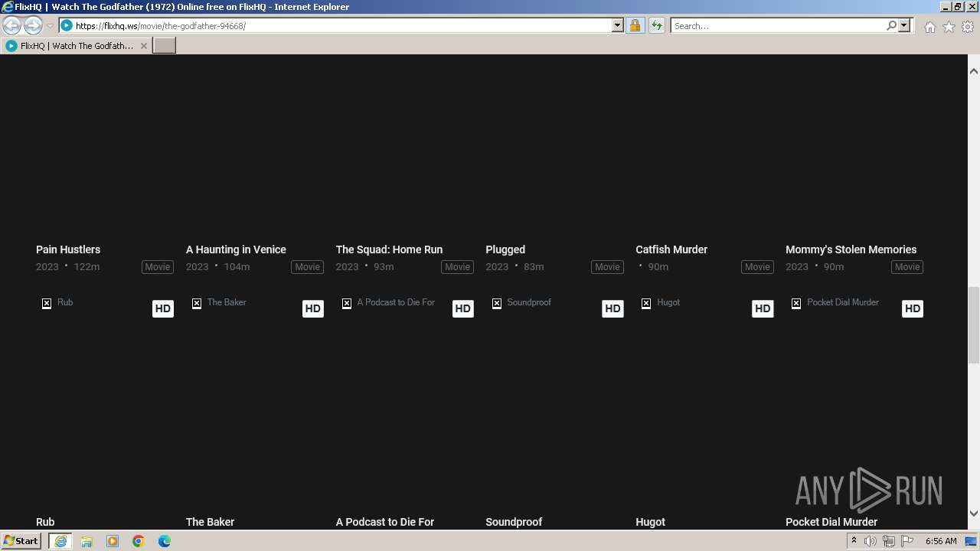Screen dimensions: 980x551
Task: Click HD badge on A Podcast to Die For
Action: coord(463,308)
